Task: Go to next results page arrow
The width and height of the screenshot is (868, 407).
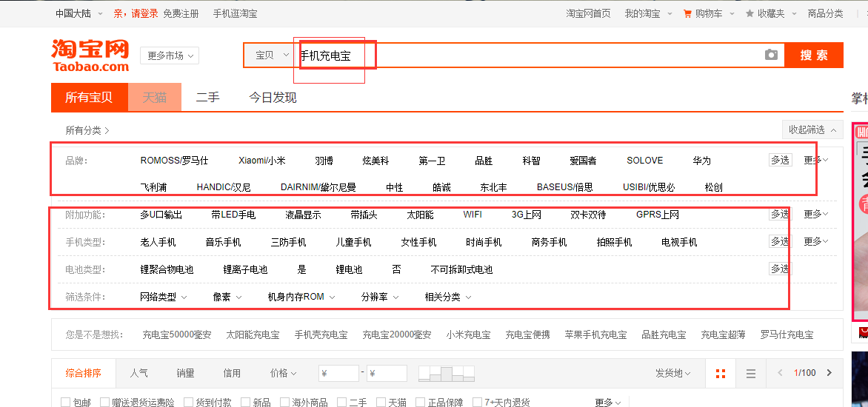Action: coord(829,373)
